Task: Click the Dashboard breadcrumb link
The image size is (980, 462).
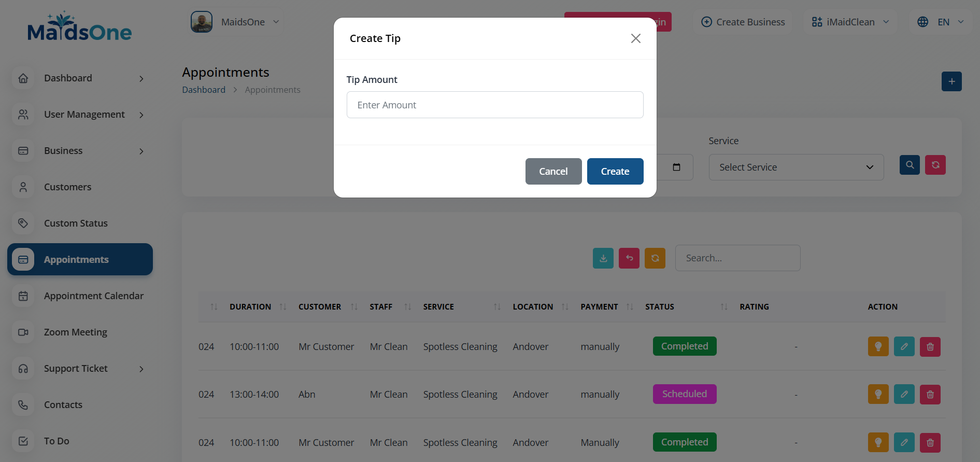Action: [204, 90]
